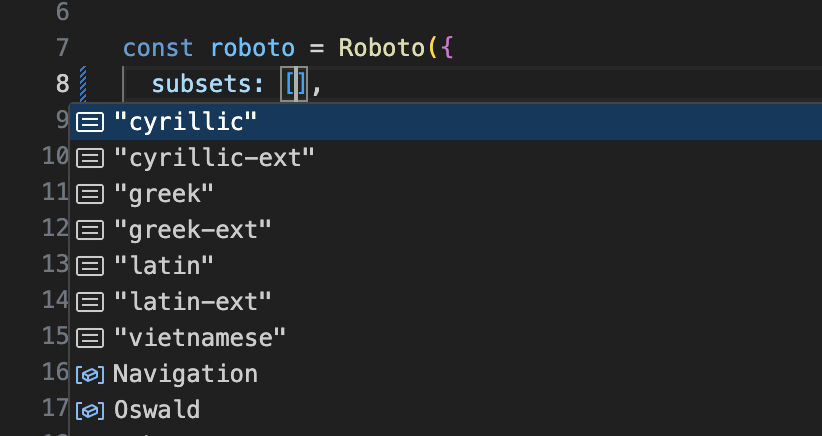This screenshot has height=436, width=822.
Task: Click the "const" keyword on line 7
Action: coord(158,48)
